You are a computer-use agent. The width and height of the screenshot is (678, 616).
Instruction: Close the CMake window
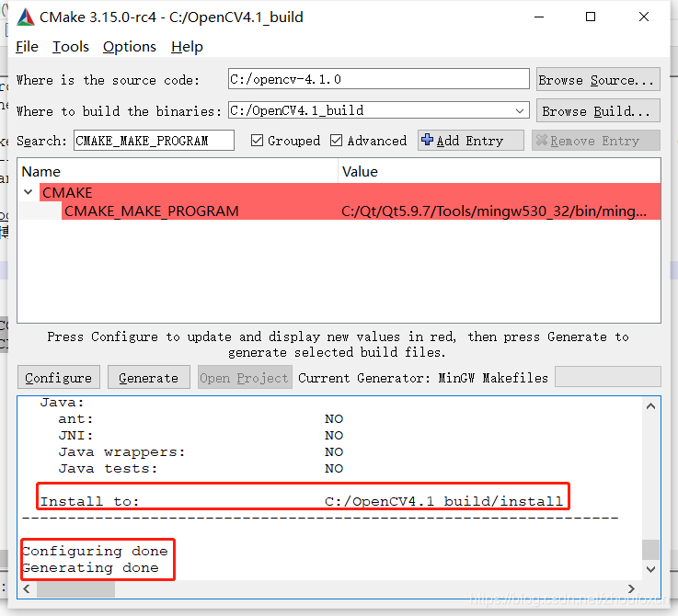pyautogui.click(x=644, y=17)
